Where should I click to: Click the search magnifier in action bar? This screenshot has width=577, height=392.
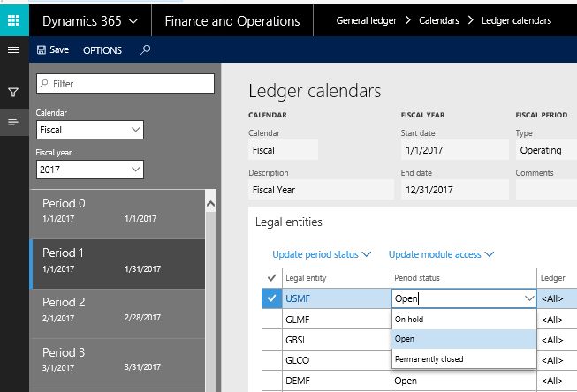[145, 49]
